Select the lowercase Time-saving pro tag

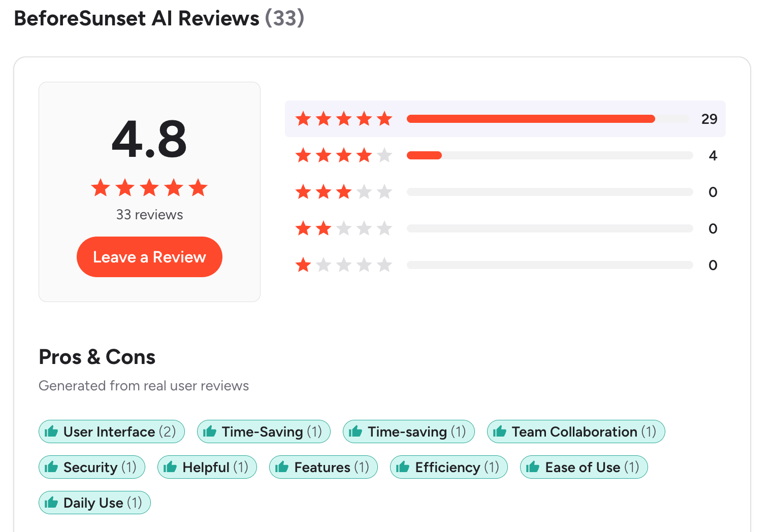[x=408, y=431]
